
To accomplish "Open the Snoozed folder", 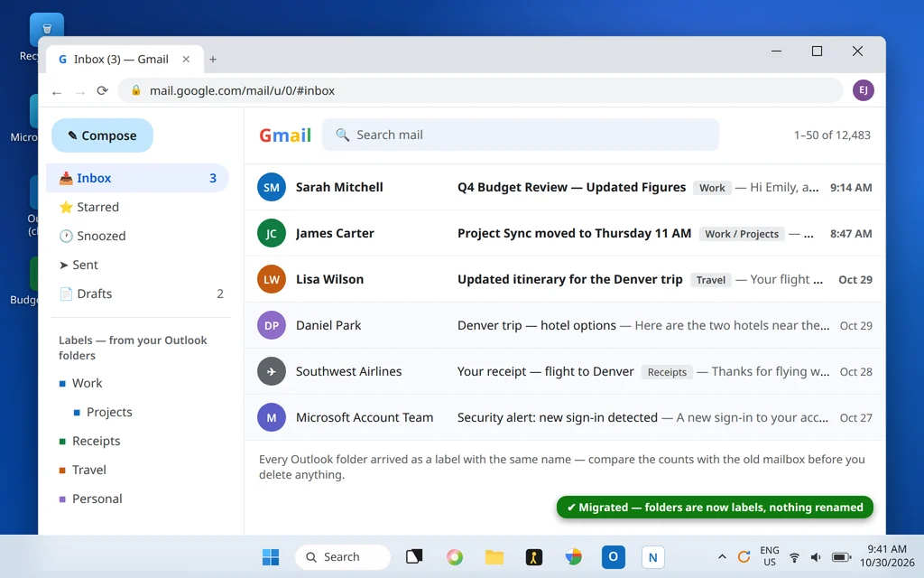I will click(137, 236).
